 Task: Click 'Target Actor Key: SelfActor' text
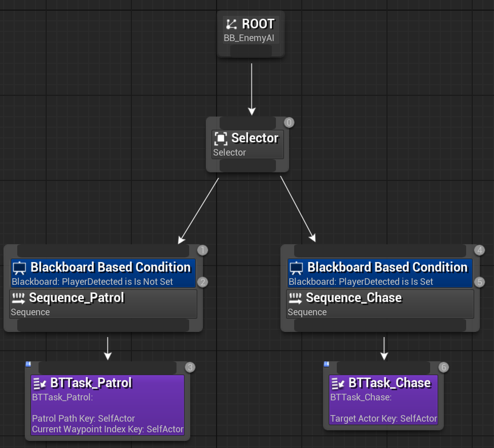(x=384, y=419)
